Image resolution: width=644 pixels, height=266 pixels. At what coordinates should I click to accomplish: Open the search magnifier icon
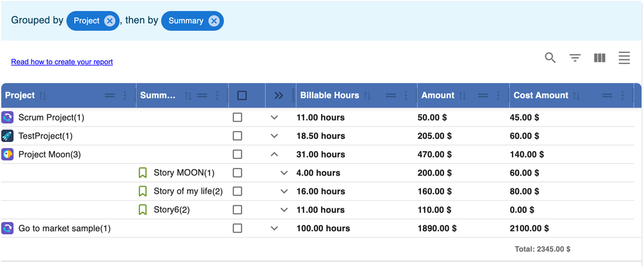point(551,58)
